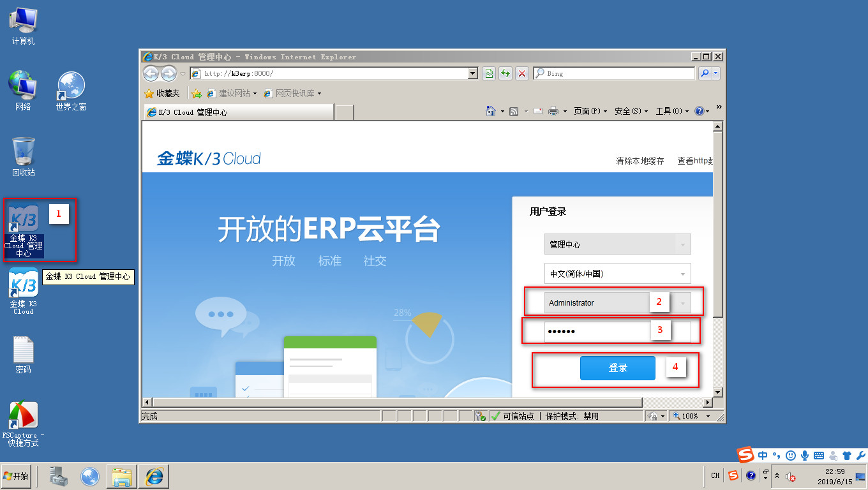Click the IE Back navigation button
This screenshot has height=490, width=868.
coord(151,73)
